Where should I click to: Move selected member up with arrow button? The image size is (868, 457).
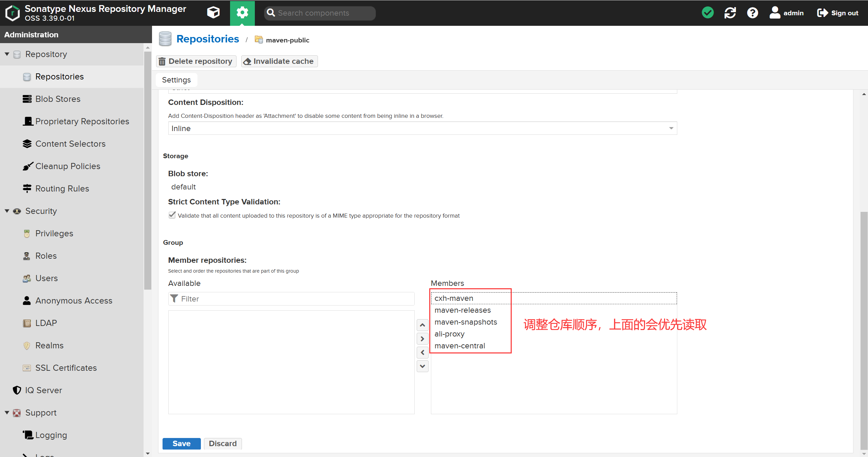pos(422,325)
